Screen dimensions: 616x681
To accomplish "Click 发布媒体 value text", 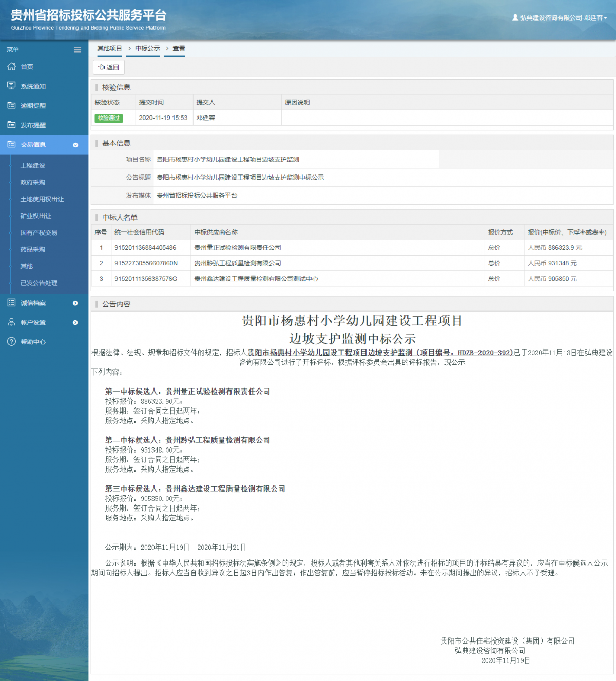I will [197, 196].
